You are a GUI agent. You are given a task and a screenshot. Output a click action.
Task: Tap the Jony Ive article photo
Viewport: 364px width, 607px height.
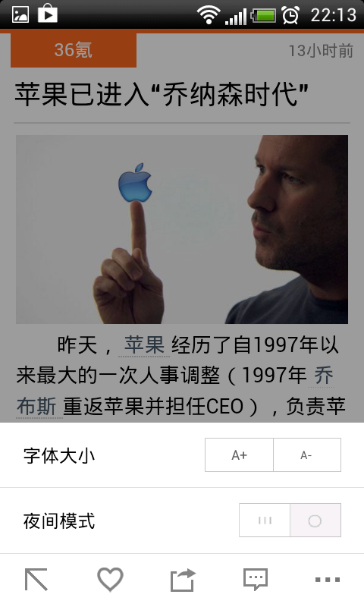pyautogui.click(x=182, y=229)
